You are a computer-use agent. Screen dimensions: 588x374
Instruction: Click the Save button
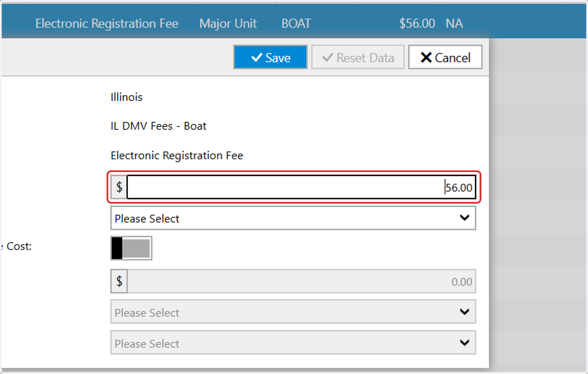point(270,57)
